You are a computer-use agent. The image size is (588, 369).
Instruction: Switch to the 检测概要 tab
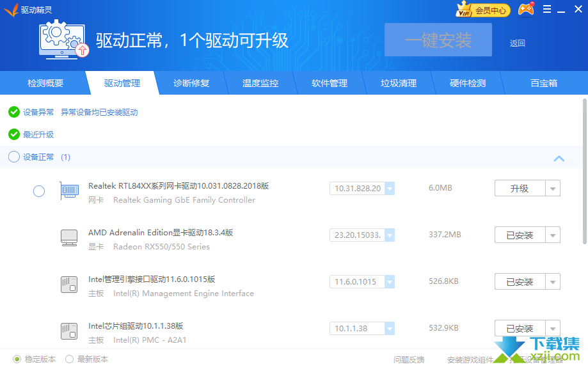(x=45, y=83)
